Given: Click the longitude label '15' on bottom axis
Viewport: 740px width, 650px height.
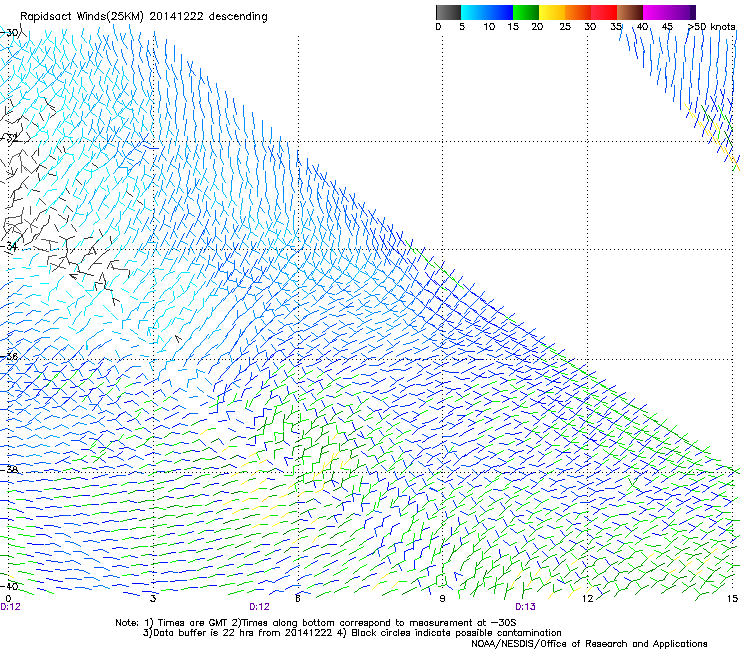Looking at the screenshot, I should point(732,599).
